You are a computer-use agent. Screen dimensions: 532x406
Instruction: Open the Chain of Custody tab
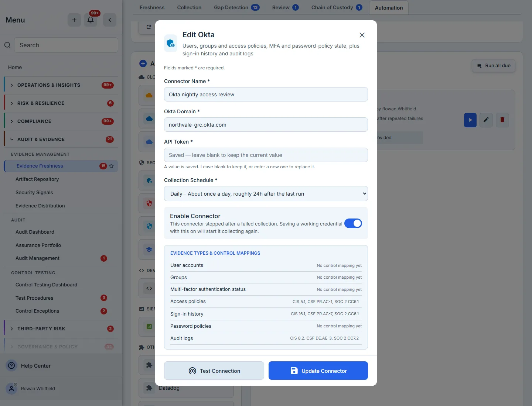point(337,7)
